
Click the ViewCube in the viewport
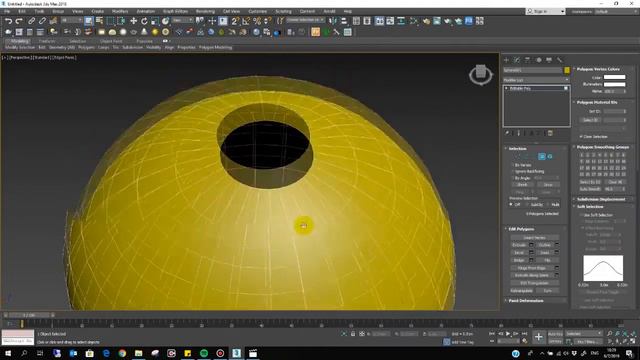tap(481, 74)
